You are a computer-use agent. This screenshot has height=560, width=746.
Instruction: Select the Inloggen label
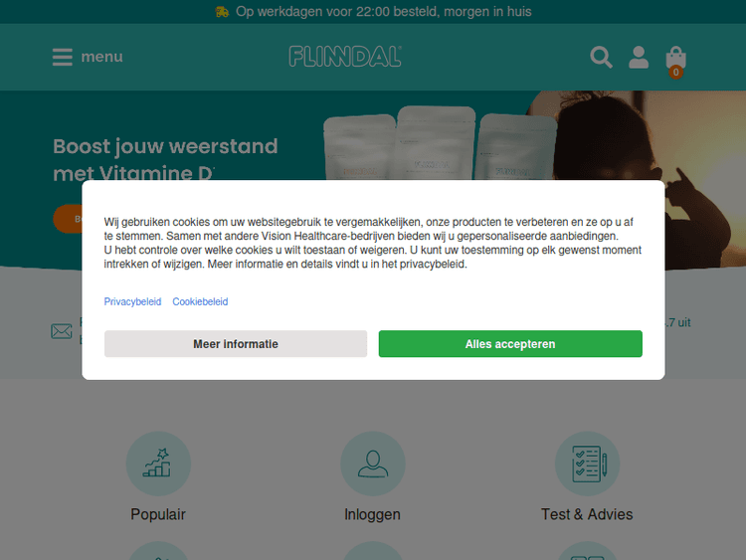pos(373,514)
